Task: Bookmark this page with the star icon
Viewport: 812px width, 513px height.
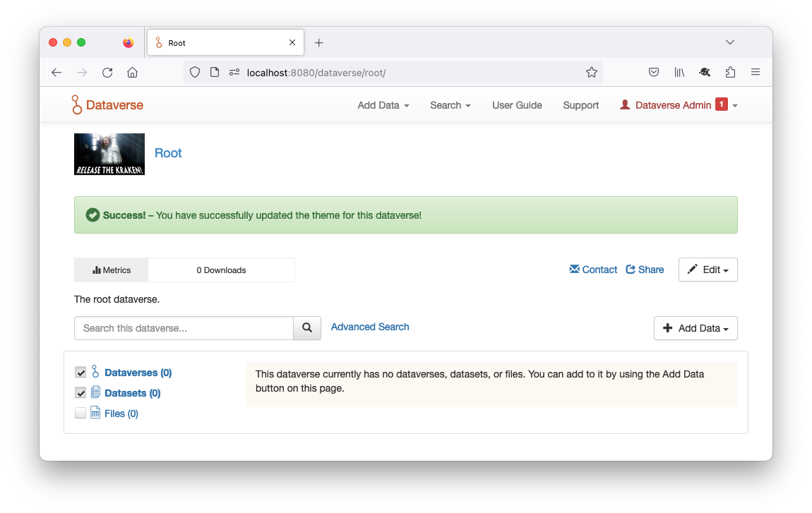Action: 592,72
